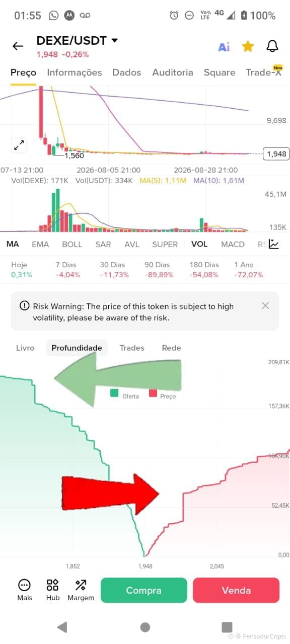Expand the DEXE/USDT pair dropdown

(114, 40)
